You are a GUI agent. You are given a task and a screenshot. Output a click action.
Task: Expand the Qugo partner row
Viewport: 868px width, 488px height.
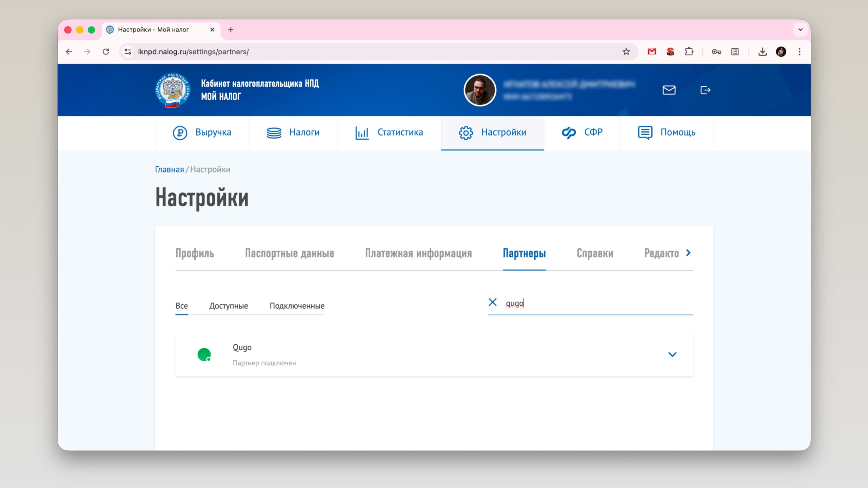[672, 354]
